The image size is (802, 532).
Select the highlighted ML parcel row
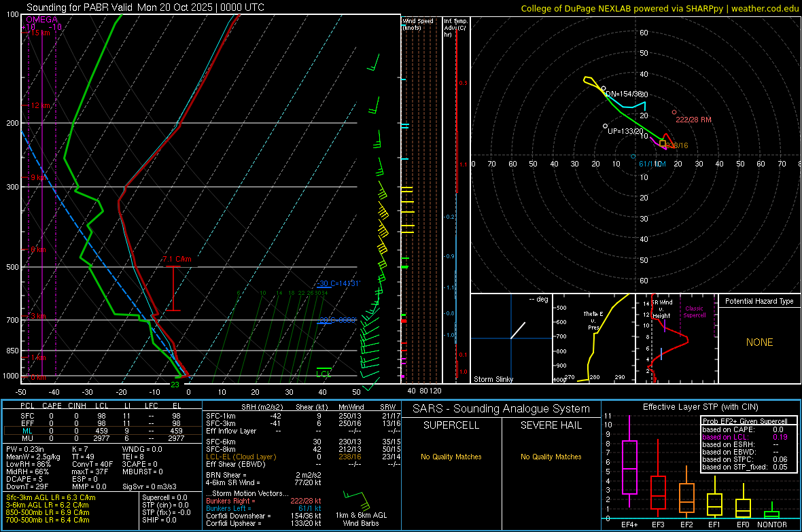pyautogui.click(x=103, y=431)
